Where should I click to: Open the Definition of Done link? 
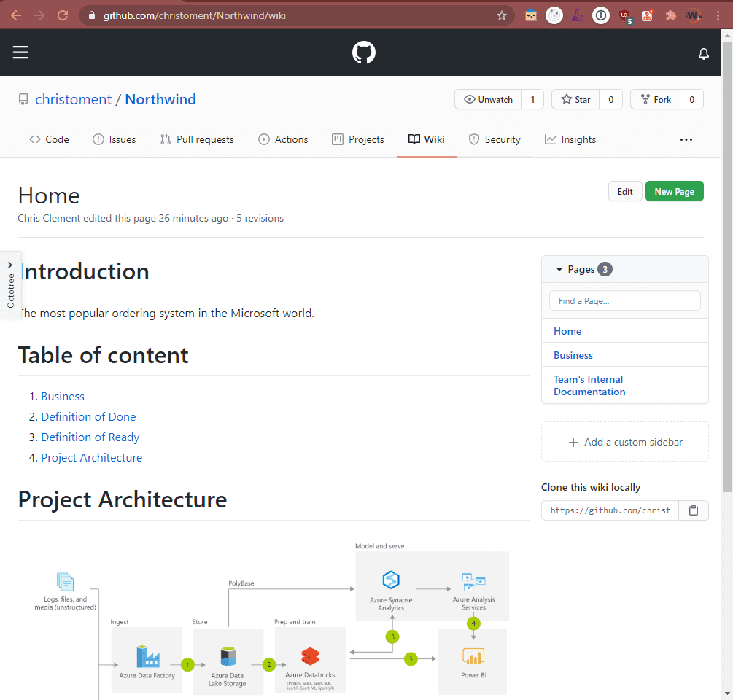pyautogui.click(x=88, y=417)
